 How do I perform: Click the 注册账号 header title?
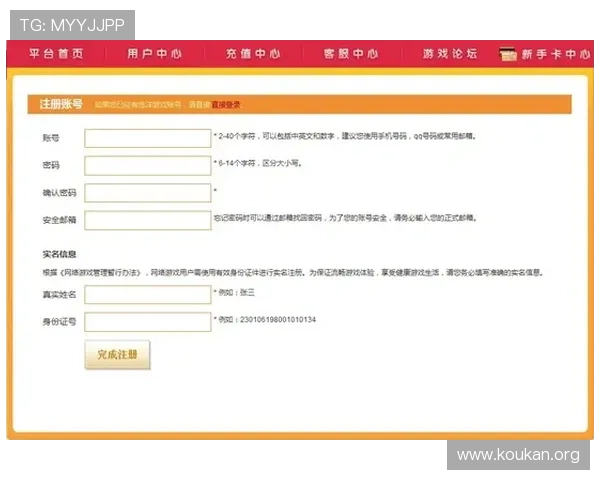click(x=61, y=104)
